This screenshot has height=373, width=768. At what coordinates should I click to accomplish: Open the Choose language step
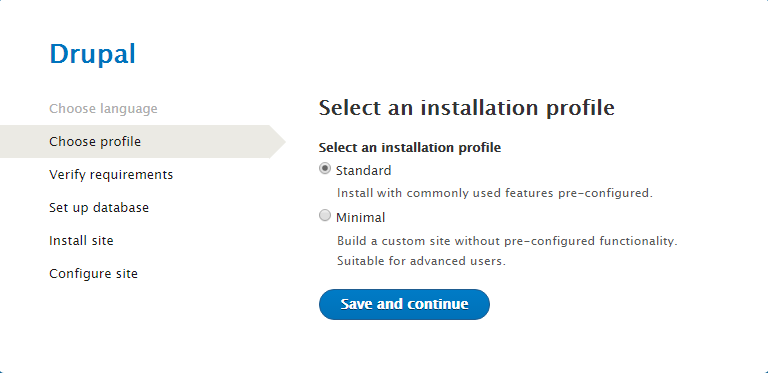[103, 109]
